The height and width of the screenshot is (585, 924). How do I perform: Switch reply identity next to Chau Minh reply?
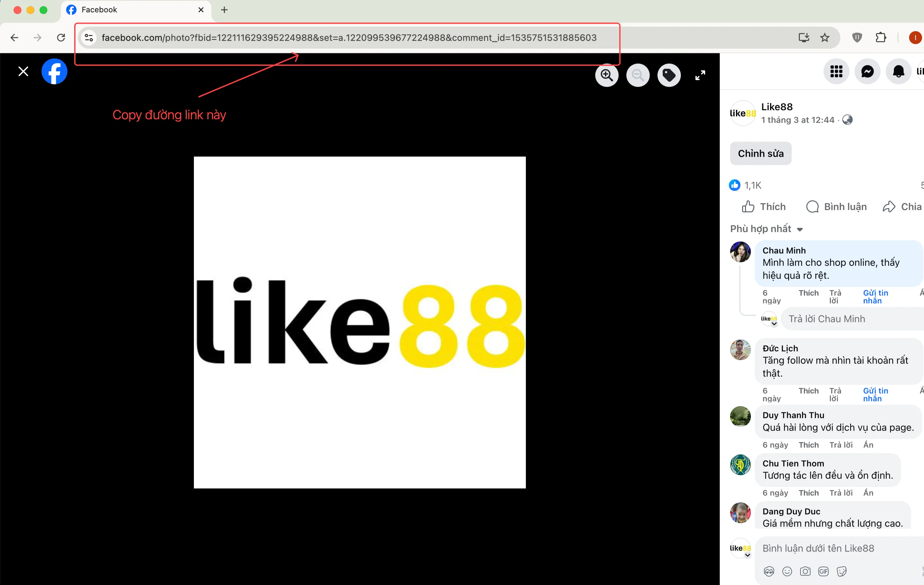(769, 319)
